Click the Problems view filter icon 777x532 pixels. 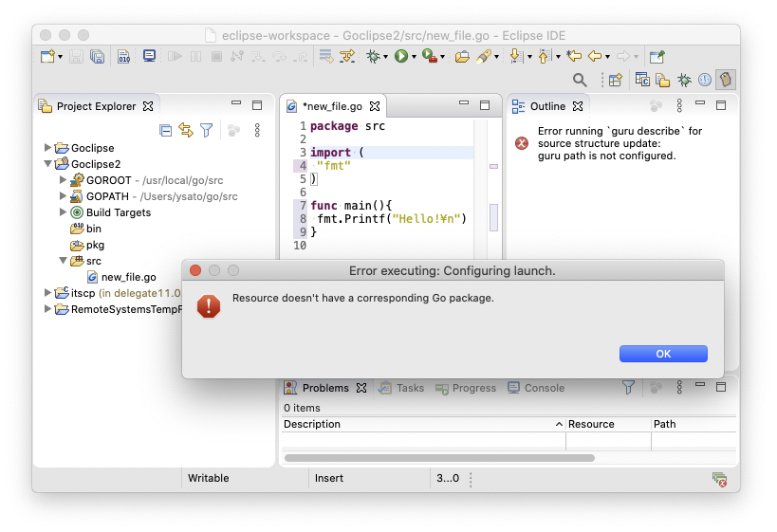pos(628,388)
